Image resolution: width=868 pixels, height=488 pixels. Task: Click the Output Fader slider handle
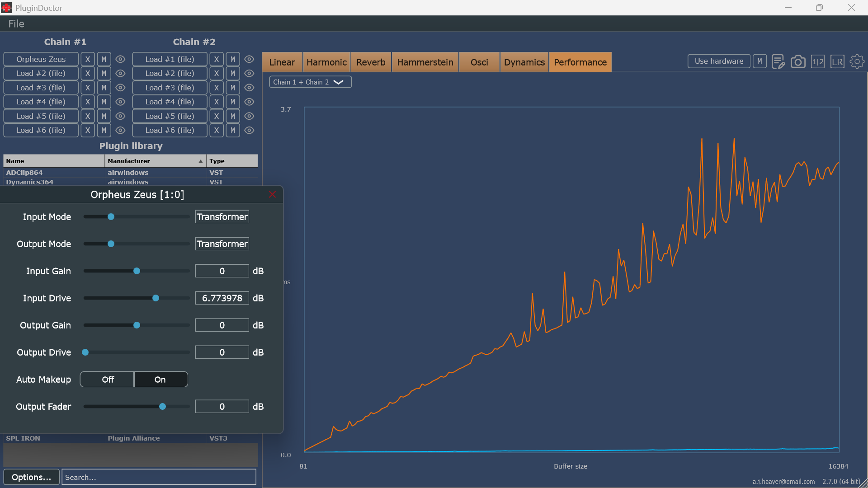(x=162, y=407)
